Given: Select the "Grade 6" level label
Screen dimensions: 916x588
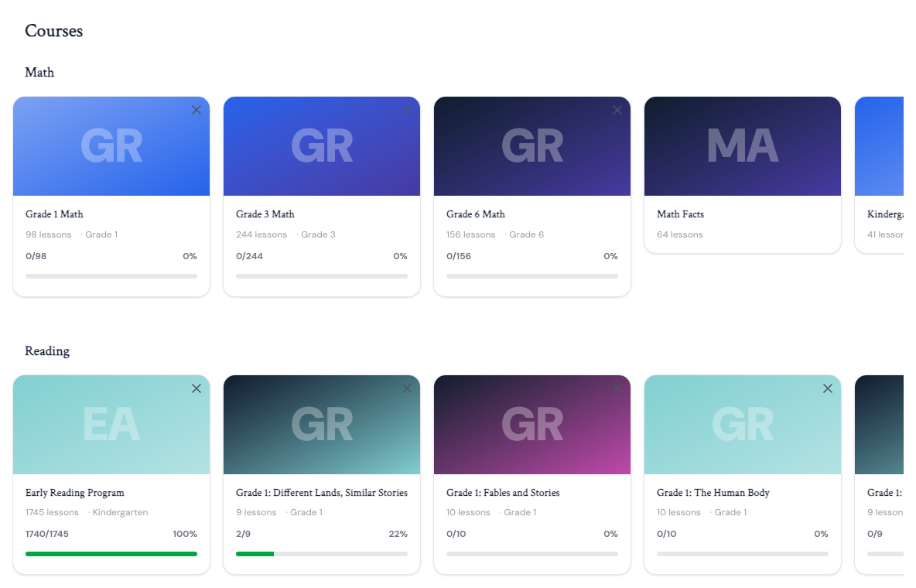Looking at the screenshot, I should [526, 235].
